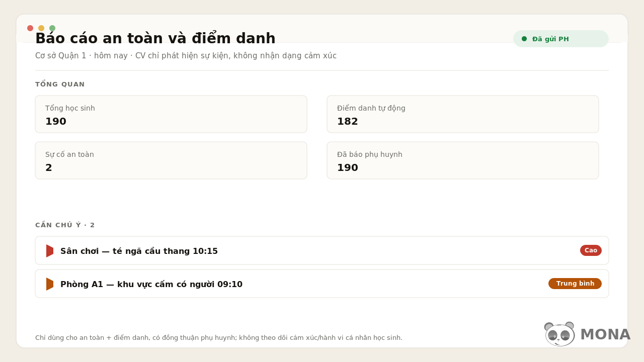
Task: Click the red window control dot
Action: 30,28
